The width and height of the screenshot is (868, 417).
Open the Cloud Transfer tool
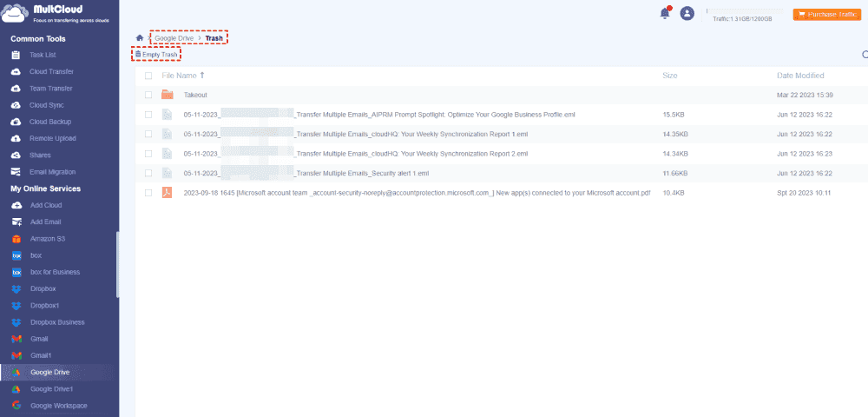pyautogui.click(x=51, y=72)
